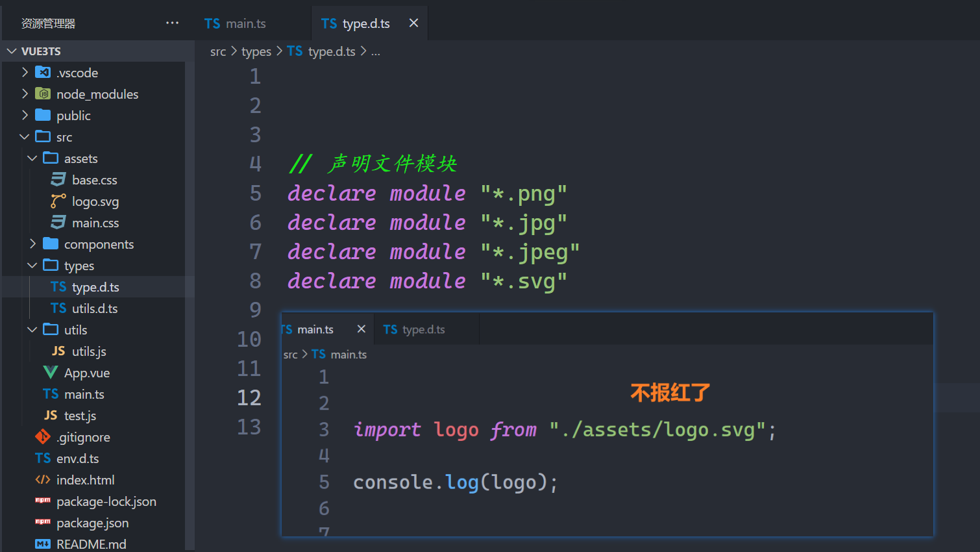Viewport: 980px width, 552px height.
Task: Click the src breadcrumb segment
Action: click(218, 51)
